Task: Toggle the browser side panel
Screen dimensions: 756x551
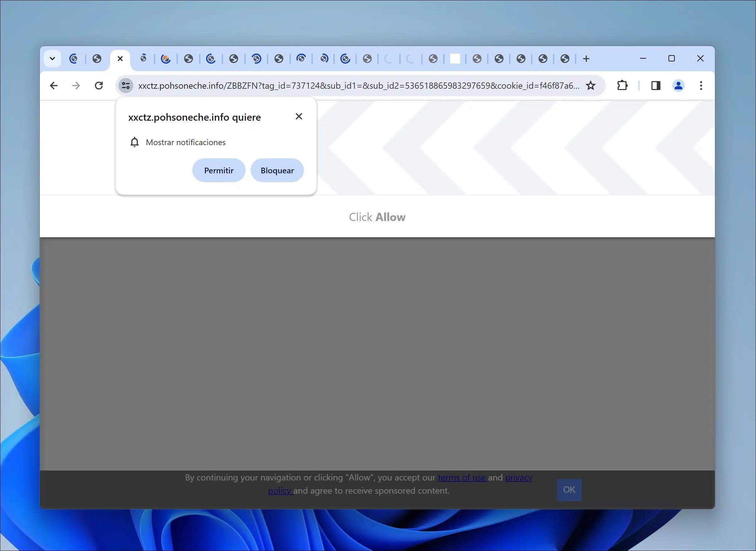Action: [656, 86]
